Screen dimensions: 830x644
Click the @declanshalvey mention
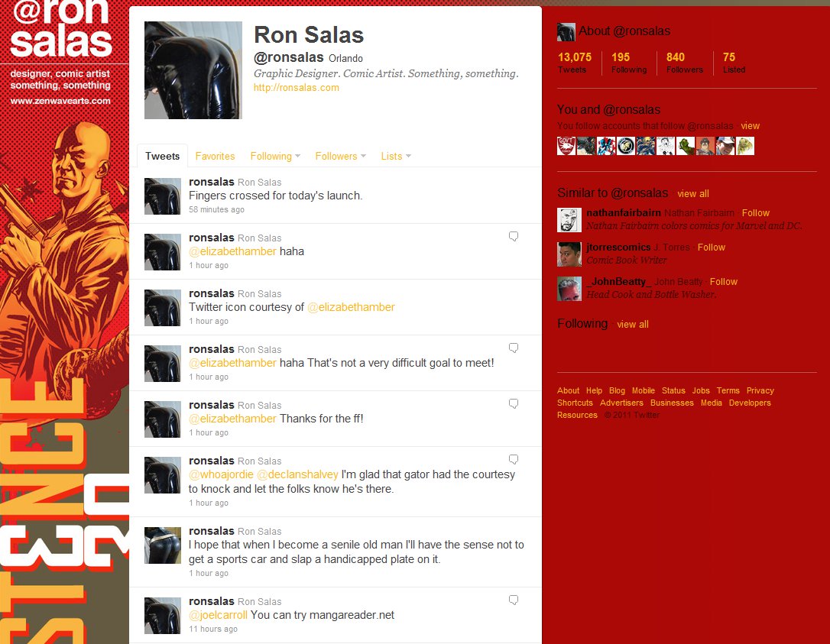(x=297, y=474)
